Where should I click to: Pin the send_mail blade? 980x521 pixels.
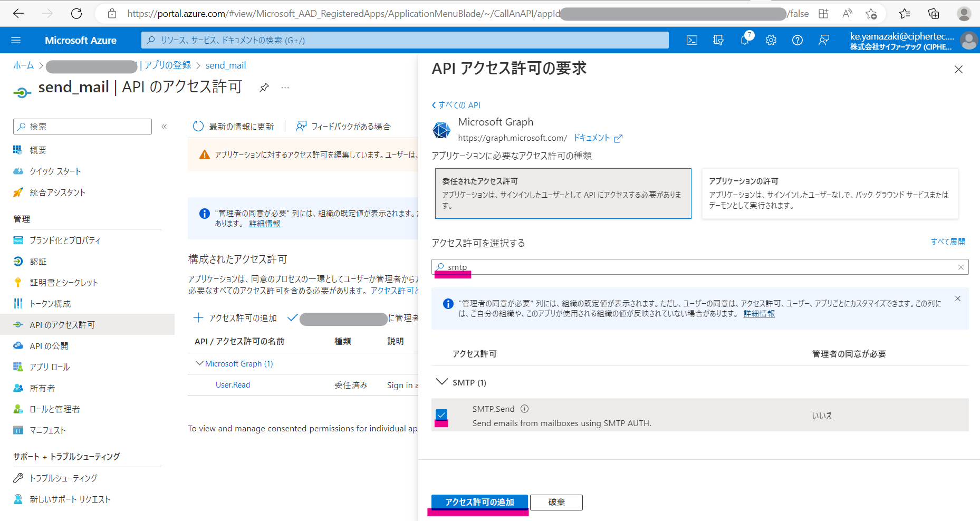pos(264,88)
